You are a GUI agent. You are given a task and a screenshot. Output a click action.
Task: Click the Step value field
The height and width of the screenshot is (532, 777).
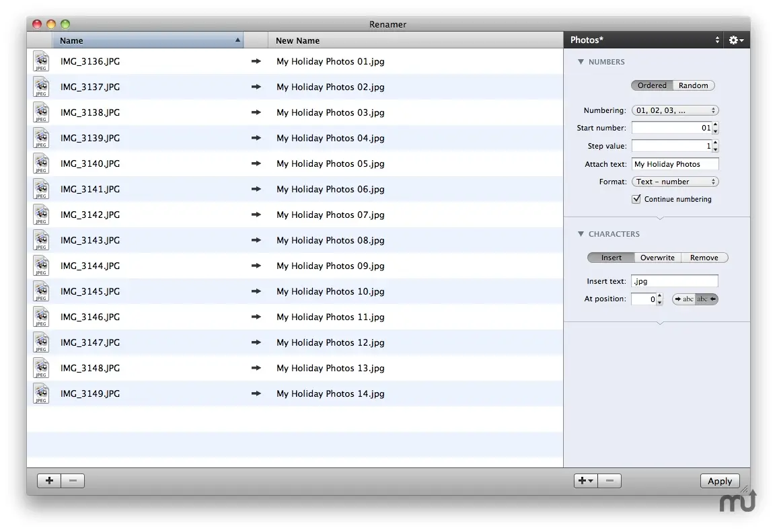[x=672, y=146]
